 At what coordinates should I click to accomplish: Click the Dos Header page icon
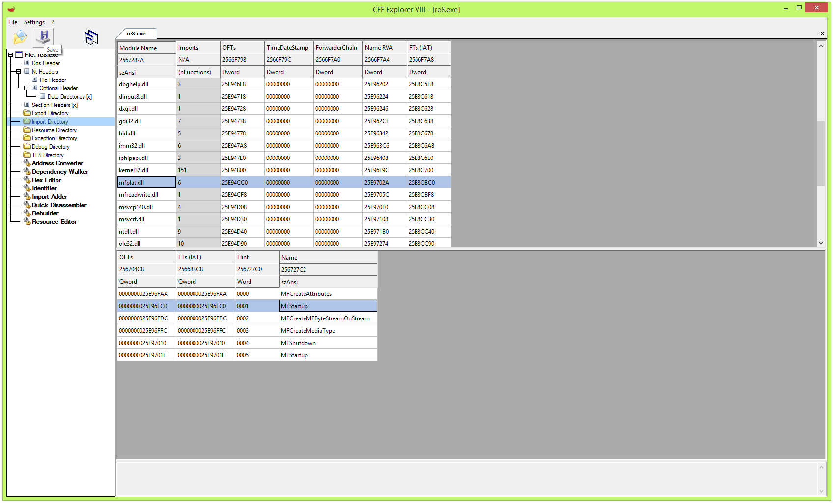coord(27,63)
